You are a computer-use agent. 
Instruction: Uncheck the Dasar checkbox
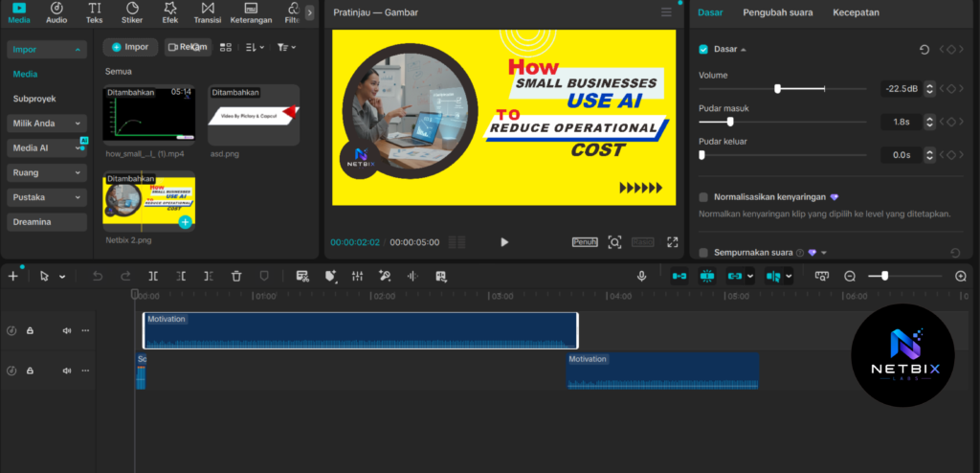(703, 49)
